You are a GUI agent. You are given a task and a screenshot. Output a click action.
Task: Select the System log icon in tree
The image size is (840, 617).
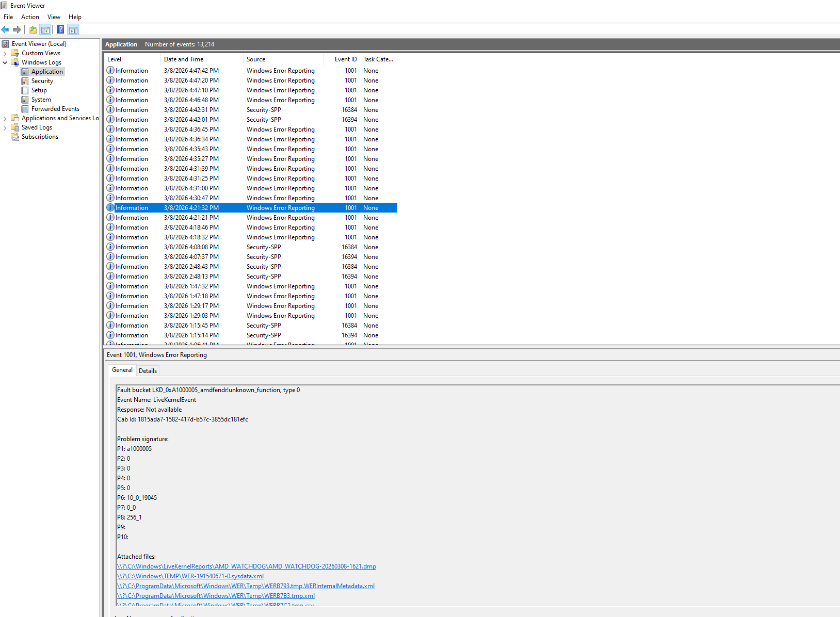point(25,100)
